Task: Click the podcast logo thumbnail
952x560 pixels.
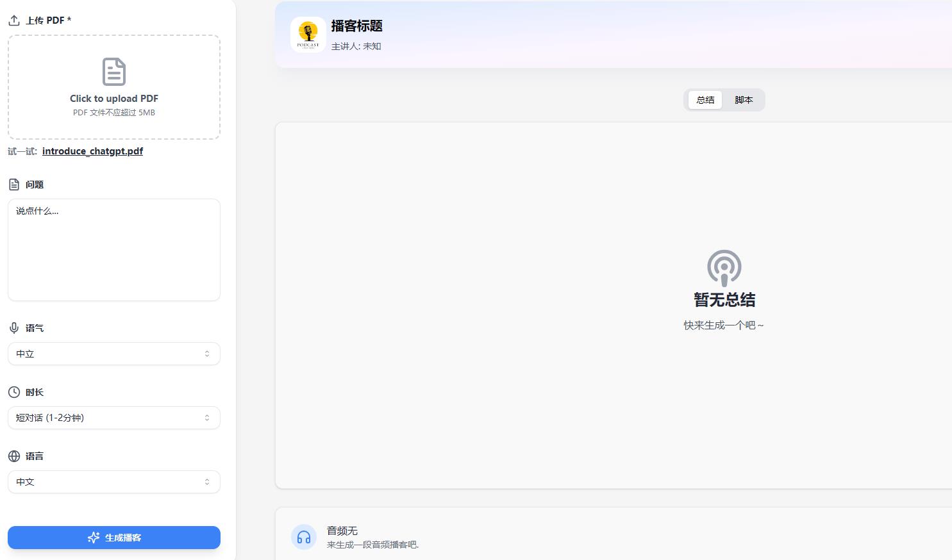Action: click(308, 35)
